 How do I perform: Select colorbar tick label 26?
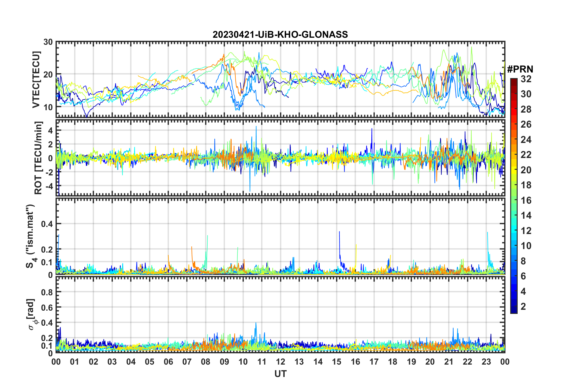tap(526, 124)
